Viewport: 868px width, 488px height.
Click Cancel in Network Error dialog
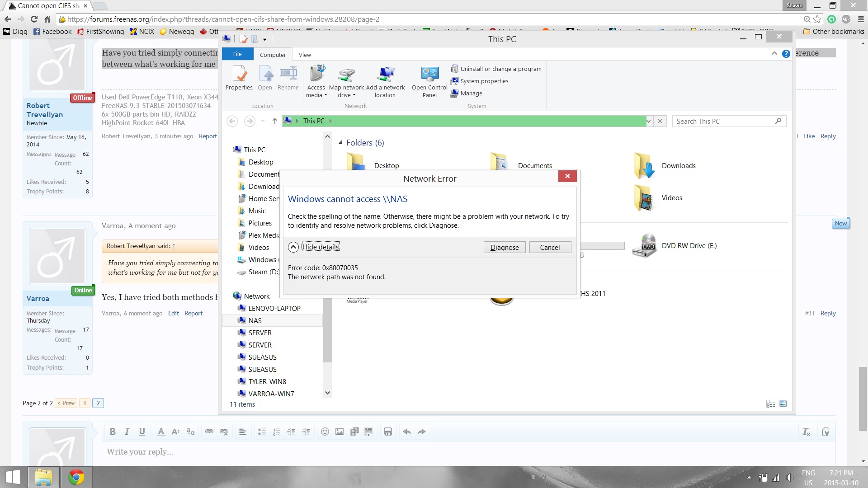coord(550,247)
